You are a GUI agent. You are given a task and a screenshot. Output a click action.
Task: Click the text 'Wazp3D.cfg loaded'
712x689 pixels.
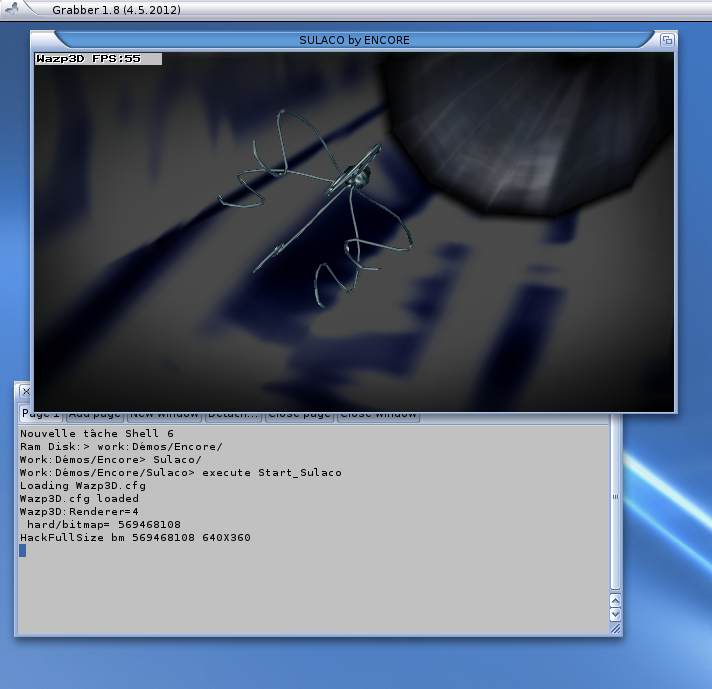click(x=79, y=499)
